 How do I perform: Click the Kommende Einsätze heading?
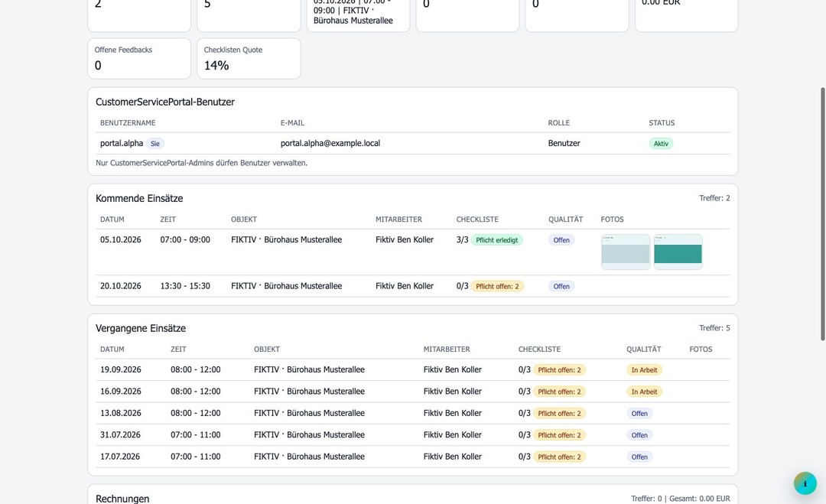(139, 198)
